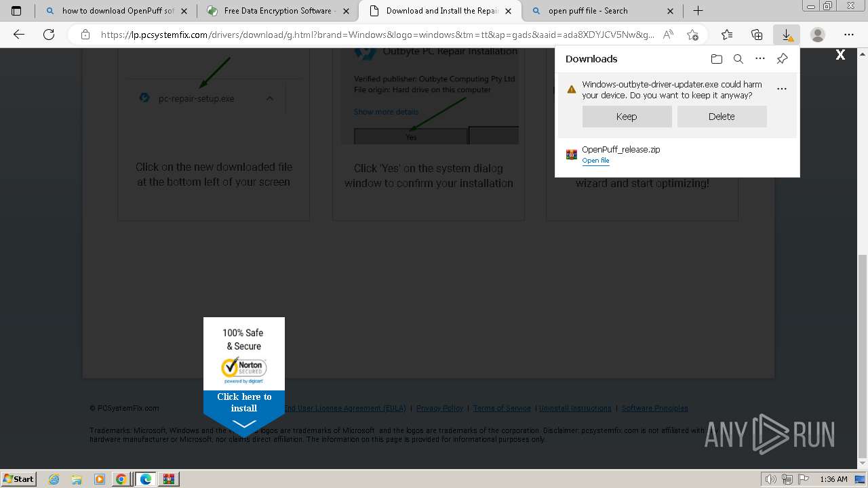This screenshot has height=488, width=868.
Task: Open a new browser tab
Action: tap(698, 11)
